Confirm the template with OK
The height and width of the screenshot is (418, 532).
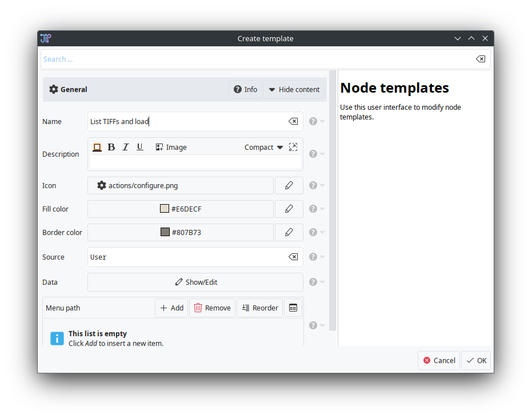coord(477,360)
